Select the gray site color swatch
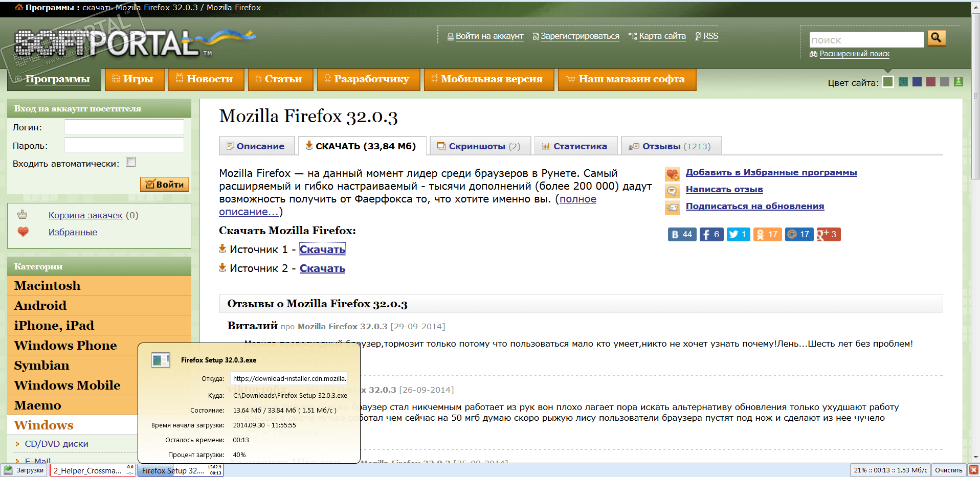The image size is (980, 477). coord(945,82)
